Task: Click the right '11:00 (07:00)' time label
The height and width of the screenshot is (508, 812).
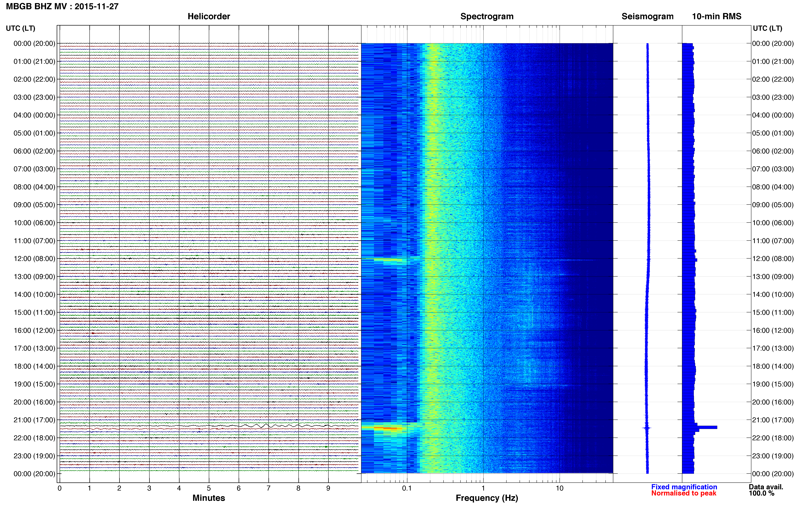Action: point(773,241)
